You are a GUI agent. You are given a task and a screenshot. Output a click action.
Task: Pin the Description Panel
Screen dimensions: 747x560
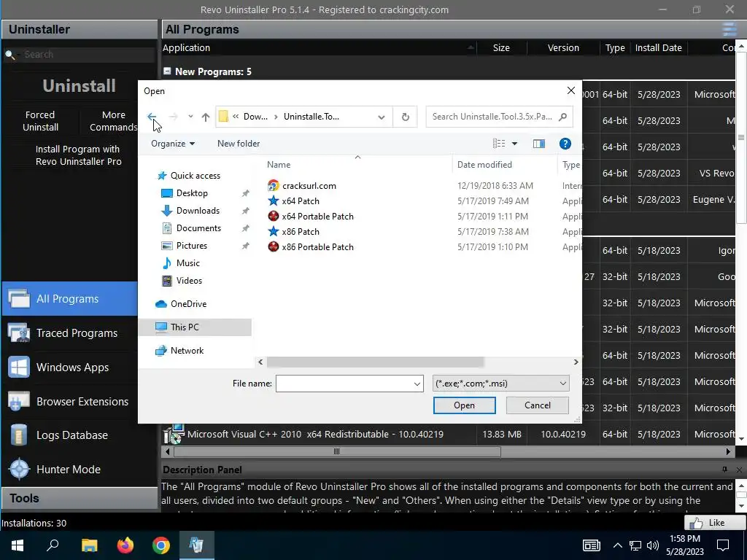724,470
